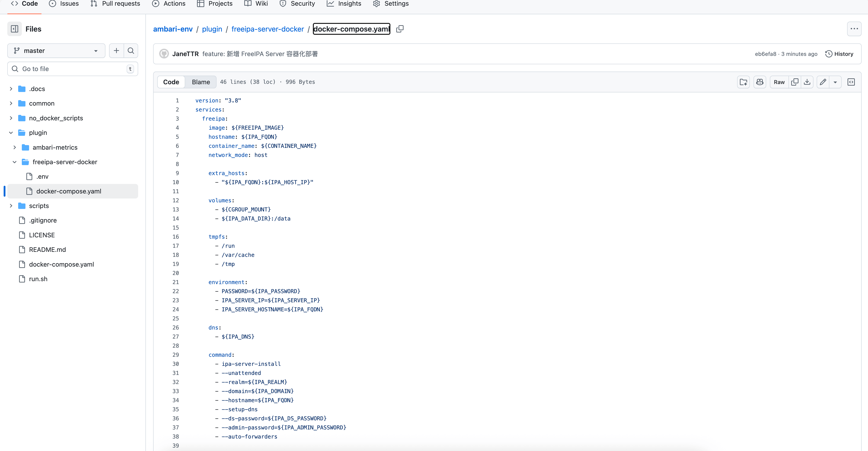
Task: Download raw file icon
Action: pyautogui.click(x=807, y=82)
